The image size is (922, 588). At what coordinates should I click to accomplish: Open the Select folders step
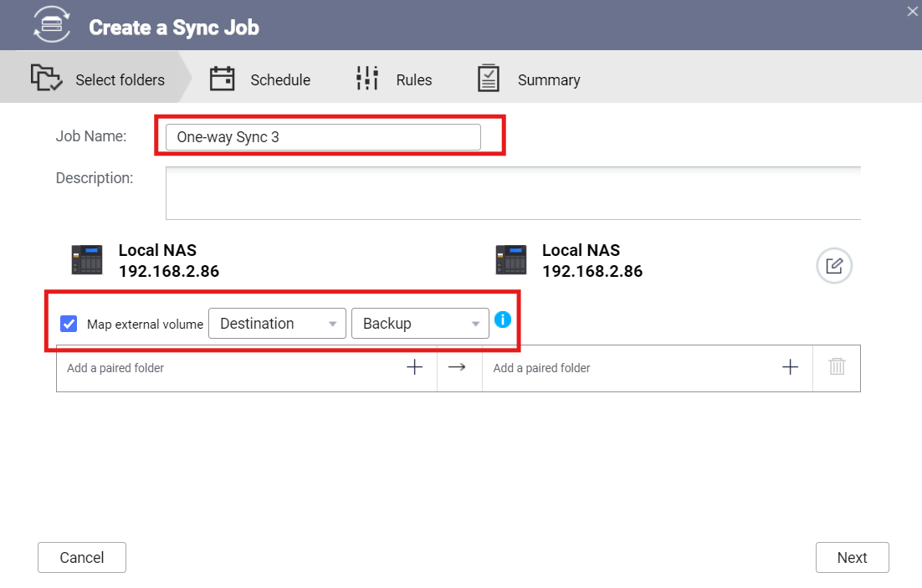click(97, 77)
